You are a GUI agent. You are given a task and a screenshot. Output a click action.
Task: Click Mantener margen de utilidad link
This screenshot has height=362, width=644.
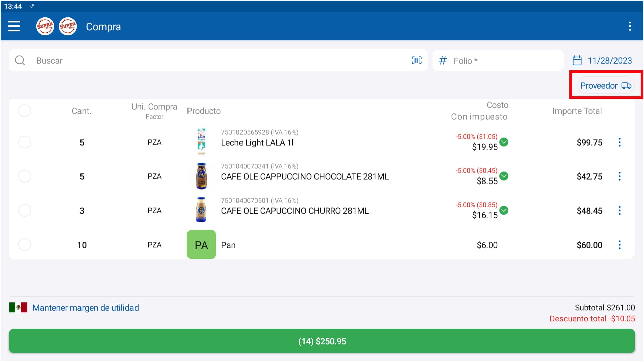coord(85,308)
